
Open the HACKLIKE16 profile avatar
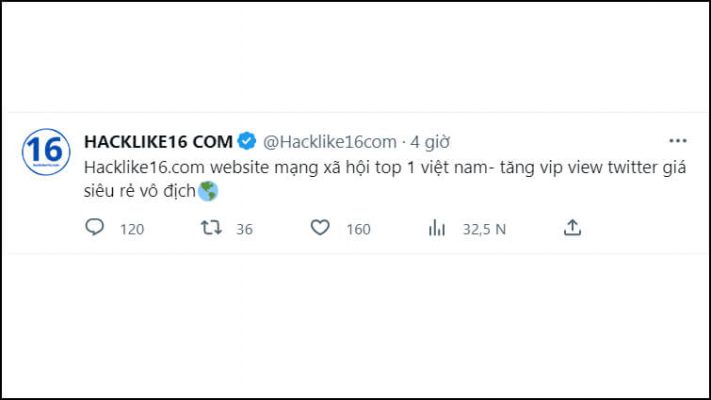click(x=45, y=152)
